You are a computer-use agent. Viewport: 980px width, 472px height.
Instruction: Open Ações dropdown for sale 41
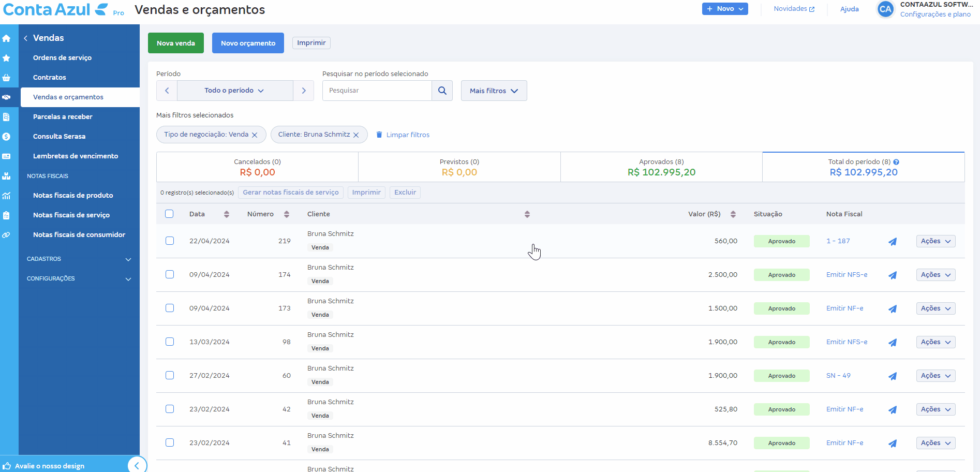click(x=936, y=443)
